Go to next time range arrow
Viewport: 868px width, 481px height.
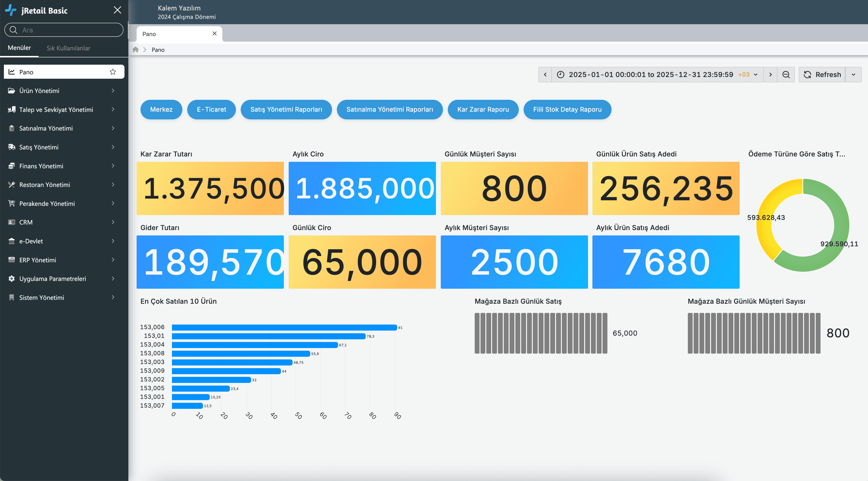point(770,75)
